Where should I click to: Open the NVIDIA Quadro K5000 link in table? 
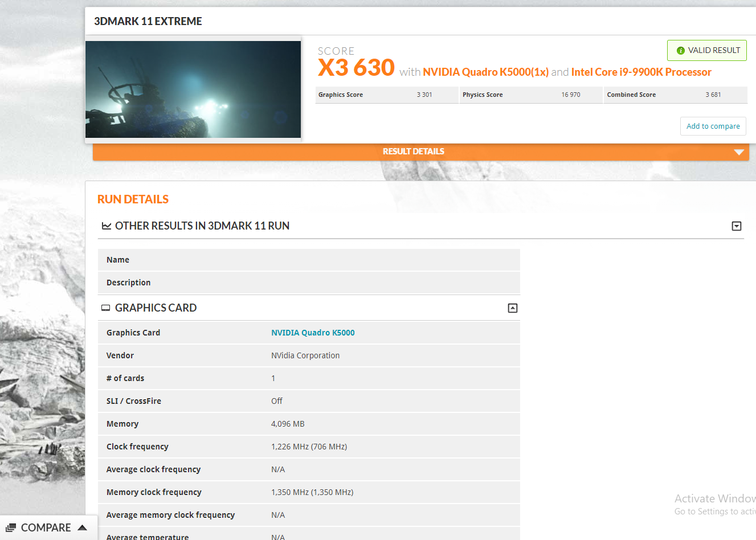pyautogui.click(x=313, y=333)
